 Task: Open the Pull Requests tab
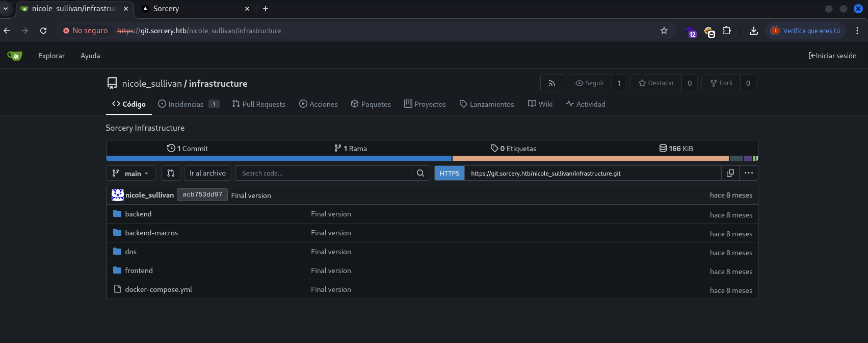click(x=258, y=104)
